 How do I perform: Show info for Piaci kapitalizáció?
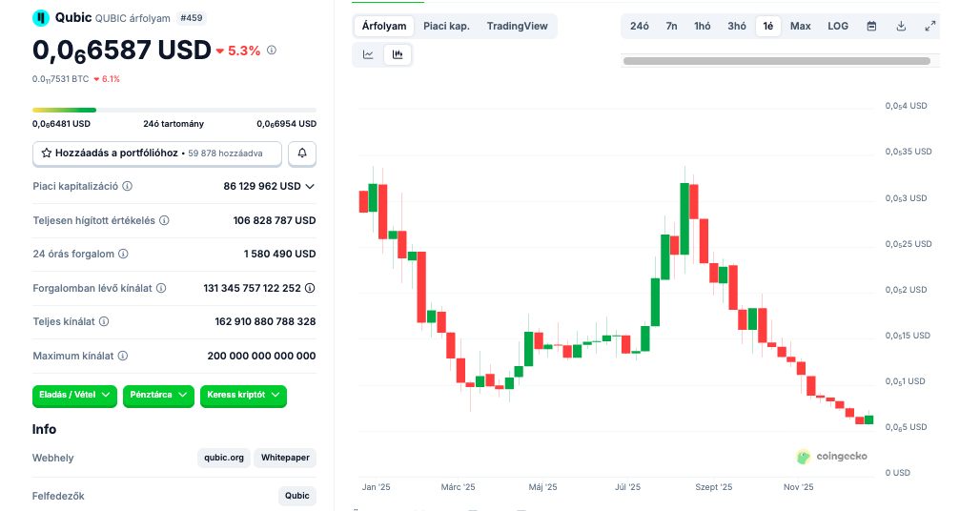[128, 186]
